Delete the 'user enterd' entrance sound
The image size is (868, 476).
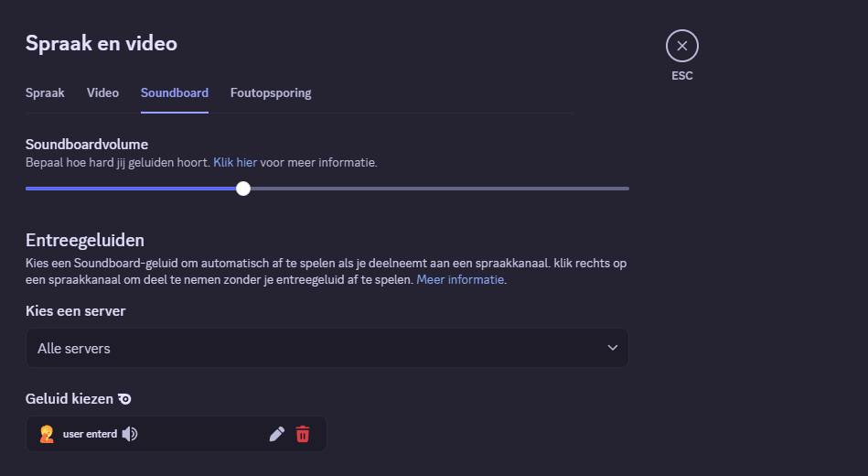point(303,434)
